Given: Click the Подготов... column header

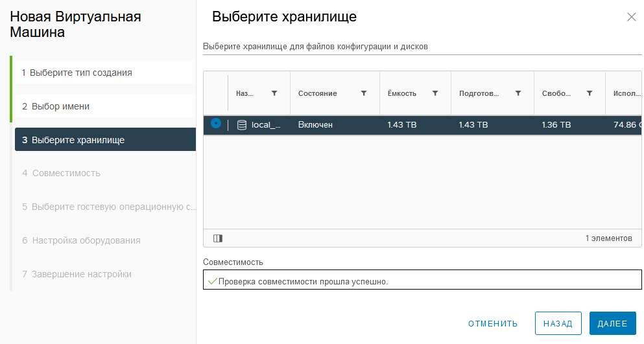Looking at the screenshot, I should pos(479,93).
